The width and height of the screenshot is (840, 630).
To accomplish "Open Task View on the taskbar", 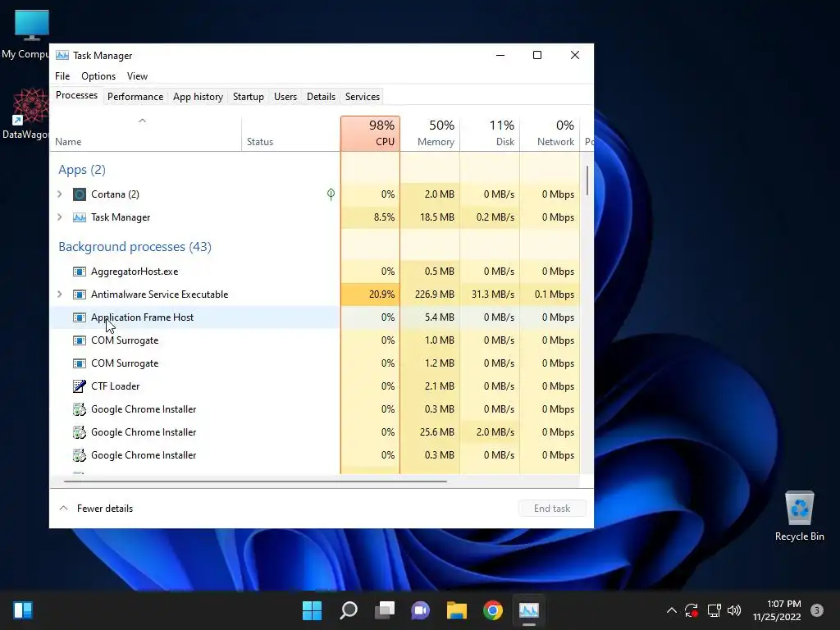I will point(385,610).
